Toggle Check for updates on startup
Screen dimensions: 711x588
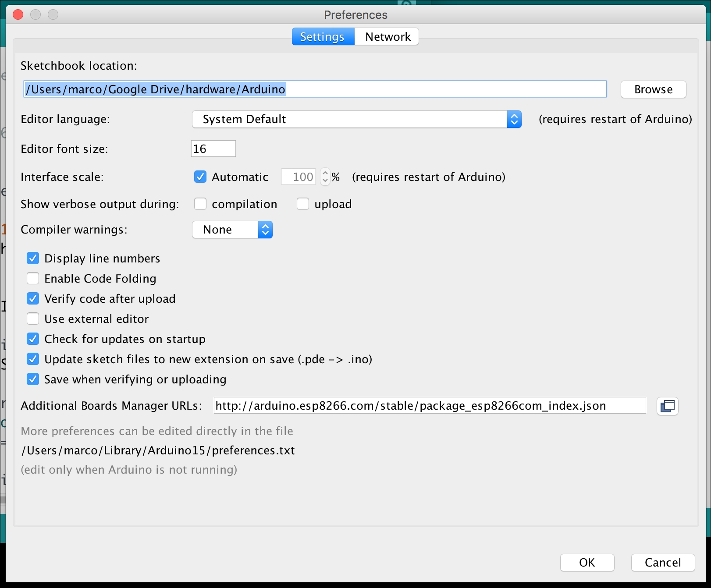33,339
